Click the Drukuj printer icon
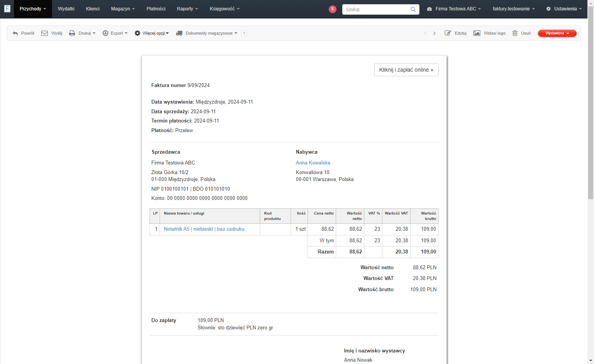This screenshot has width=594, height=364. [72, 34]
